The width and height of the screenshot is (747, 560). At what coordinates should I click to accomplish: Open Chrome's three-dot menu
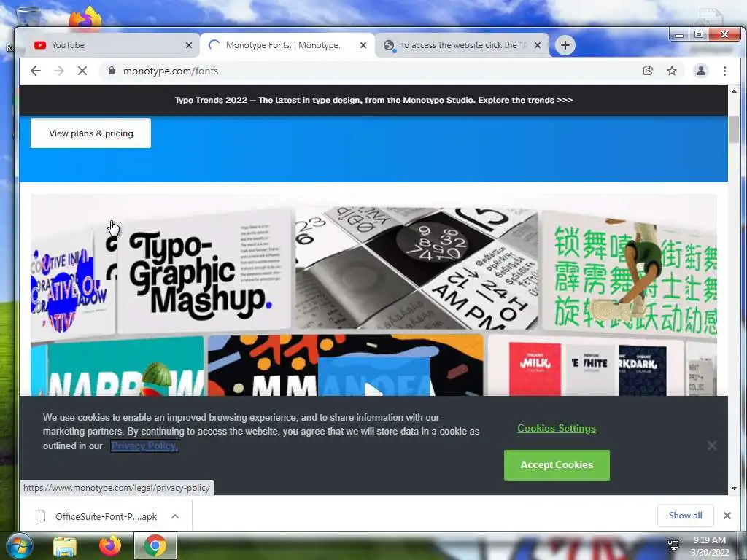pos(724,71)
